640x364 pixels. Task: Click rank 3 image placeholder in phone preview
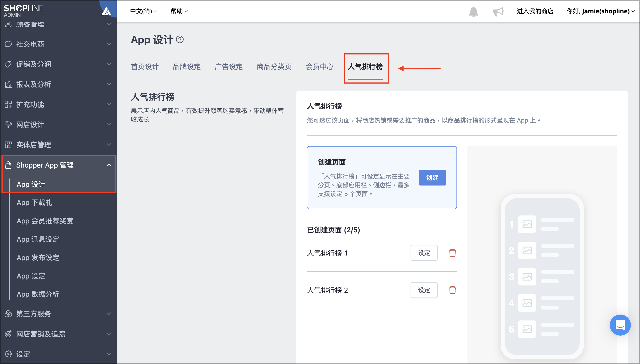pyautogui.click(x=527, y=276)
